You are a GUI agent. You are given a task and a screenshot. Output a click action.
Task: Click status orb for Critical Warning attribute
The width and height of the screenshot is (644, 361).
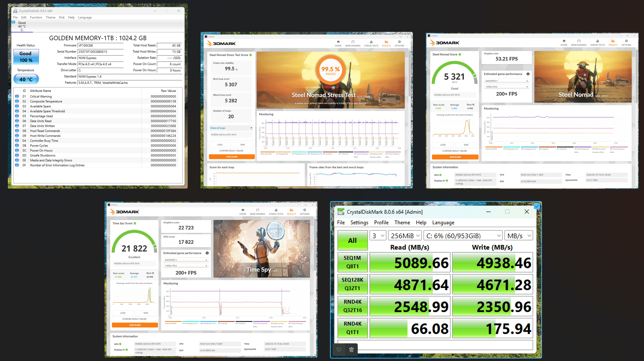point(17,96)
